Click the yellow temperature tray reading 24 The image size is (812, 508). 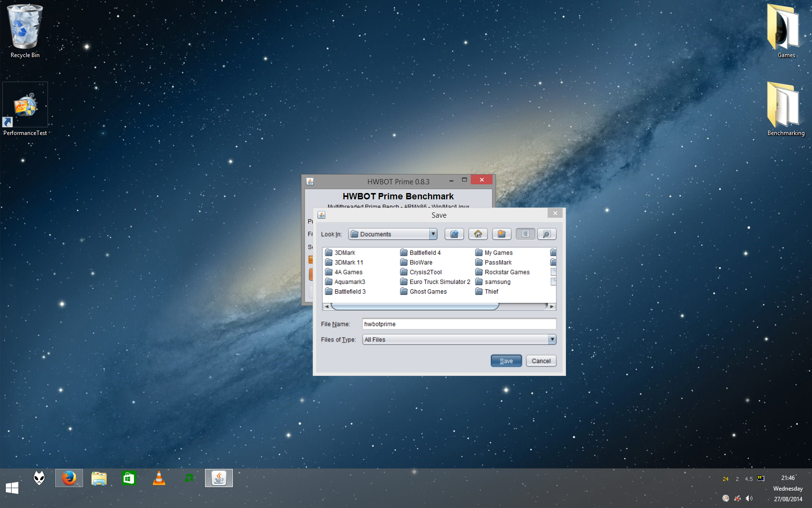(725, 479)
